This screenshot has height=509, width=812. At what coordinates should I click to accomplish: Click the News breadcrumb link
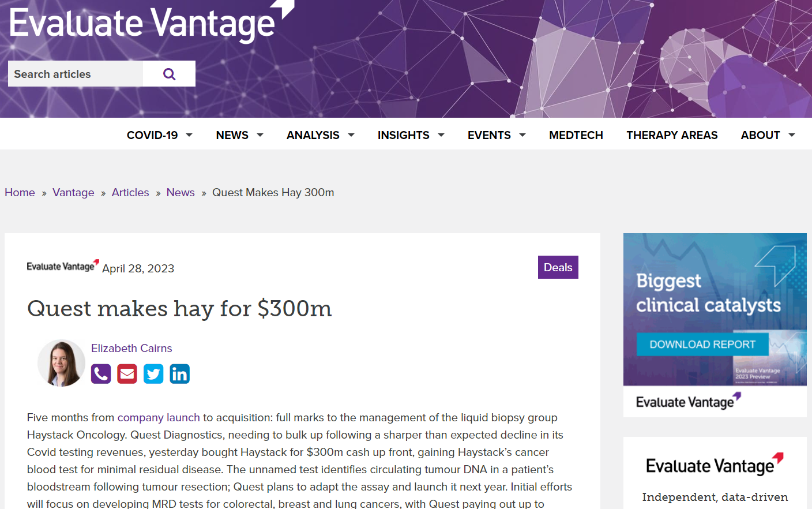(181, 192)
